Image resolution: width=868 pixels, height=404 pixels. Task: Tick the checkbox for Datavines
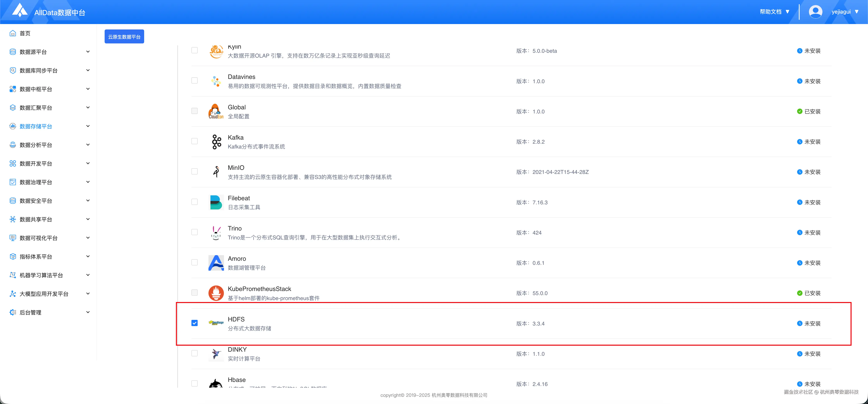point(194,81)
